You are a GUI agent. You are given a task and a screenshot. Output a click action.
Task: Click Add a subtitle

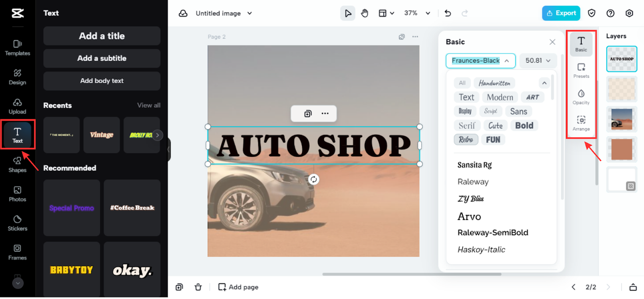[x=102, y=58]
